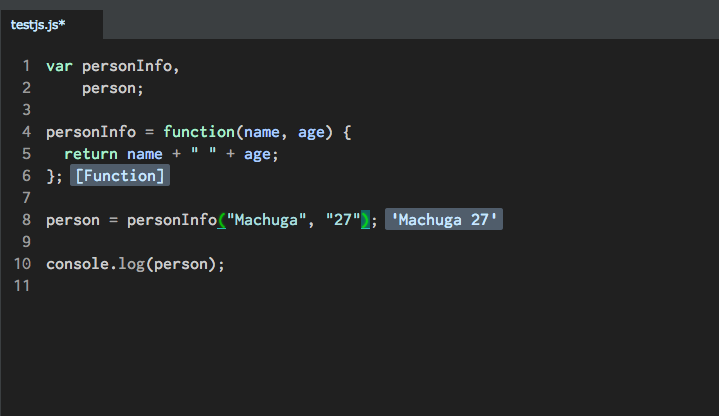
Task: Click the highlighted closing parenthesis on line 8
Action: point(365,220)
